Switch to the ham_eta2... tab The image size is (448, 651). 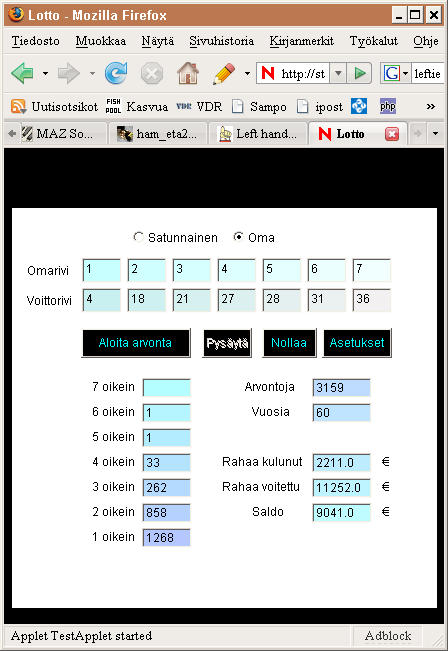click(x=158, y=134)
